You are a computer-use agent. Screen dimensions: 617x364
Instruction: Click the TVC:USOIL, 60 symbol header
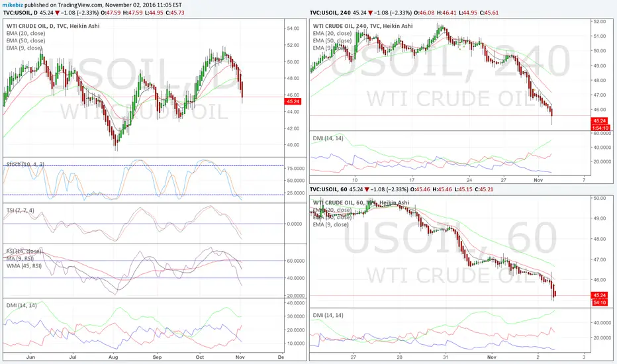pos(328,189)
